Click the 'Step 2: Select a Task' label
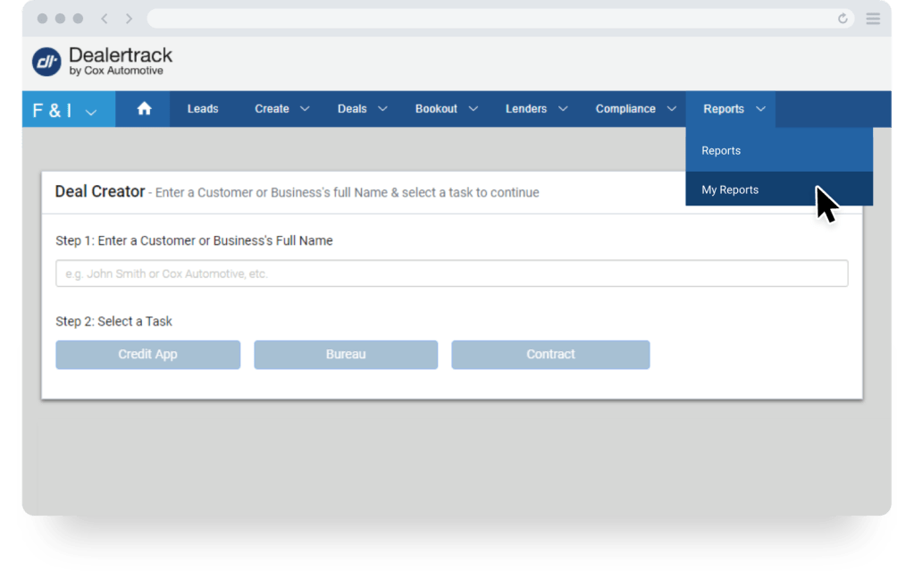 (113, 321)
